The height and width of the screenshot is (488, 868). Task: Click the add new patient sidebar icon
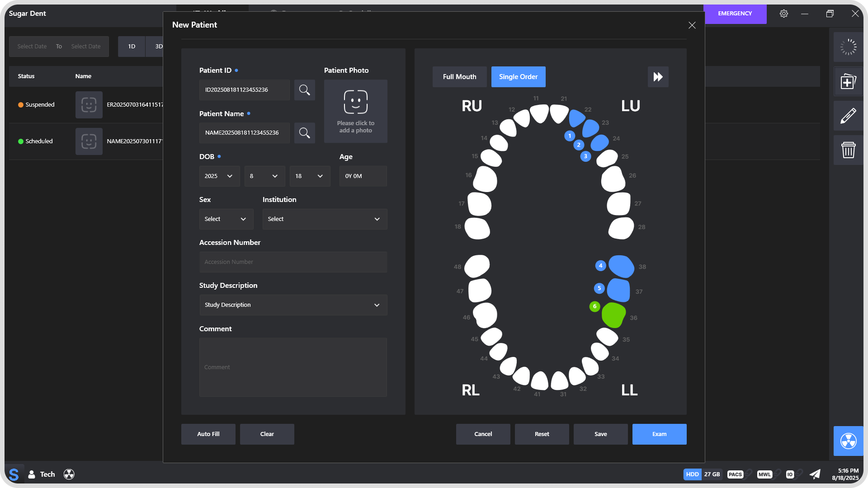[x=848, y=82]
